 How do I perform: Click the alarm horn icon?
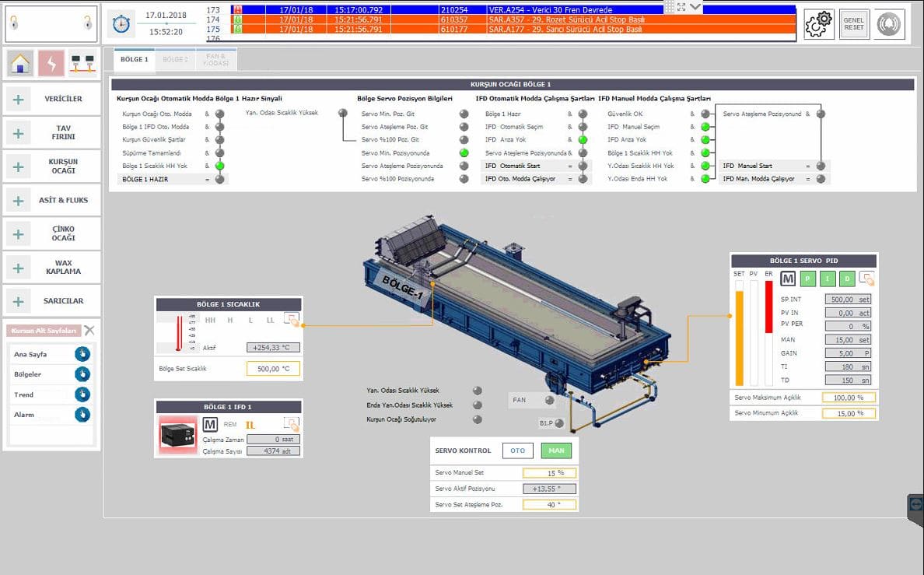tap(889, 25)
